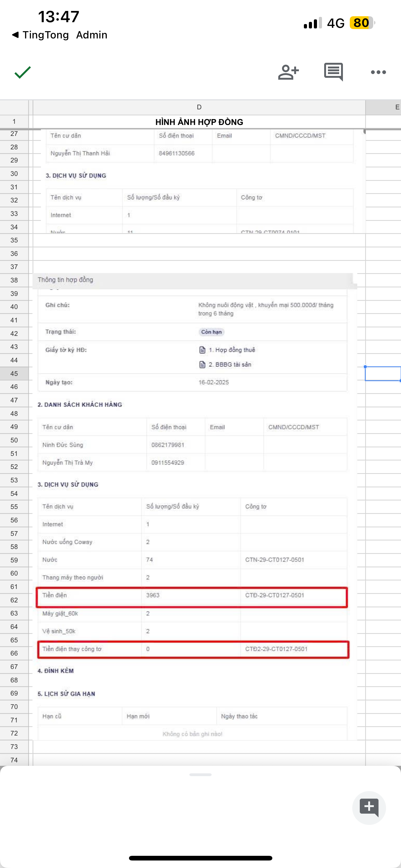
Task: Tap the Tiền điện thay công tơ row
Action: [x=193, y=649]
